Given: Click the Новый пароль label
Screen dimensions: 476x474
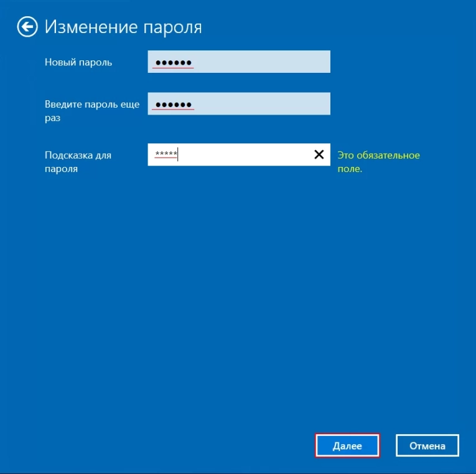Looking at the screenshot, I should [x=78, y=62].
